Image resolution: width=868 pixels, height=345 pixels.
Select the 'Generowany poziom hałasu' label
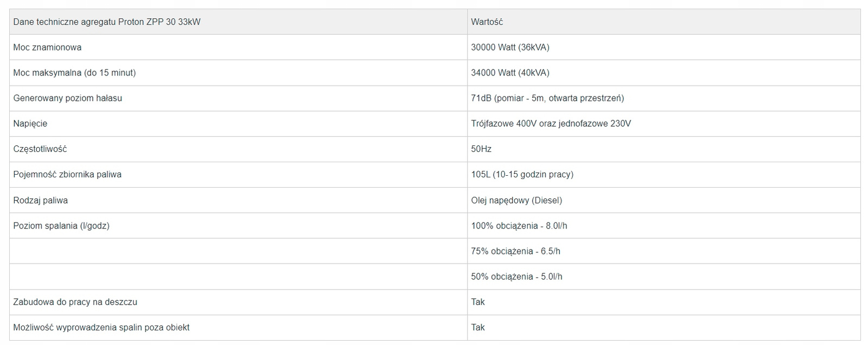(x=67, y=99)
